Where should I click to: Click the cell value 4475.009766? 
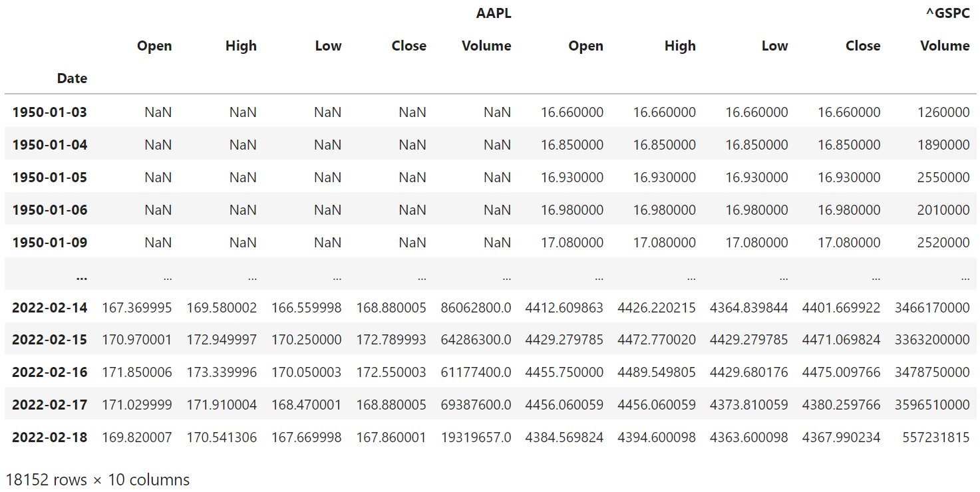(842, 372)
